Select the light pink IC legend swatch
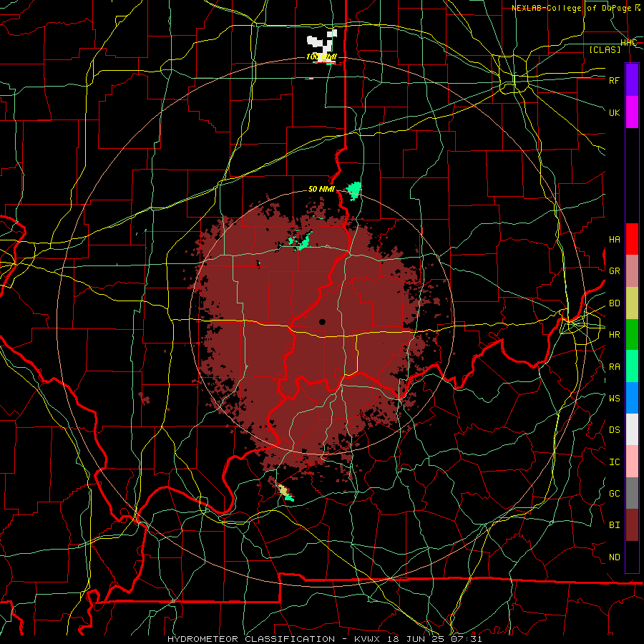This screenshot has width=644, height=644. point(632,462)
